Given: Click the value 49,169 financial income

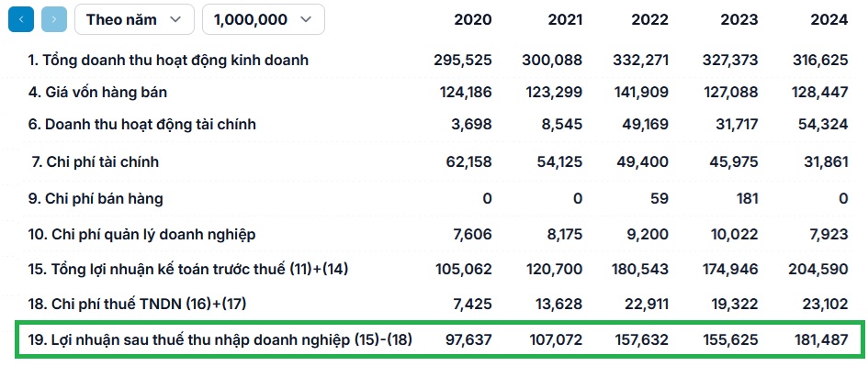Looking at the screenshot, I should (646, 125).
